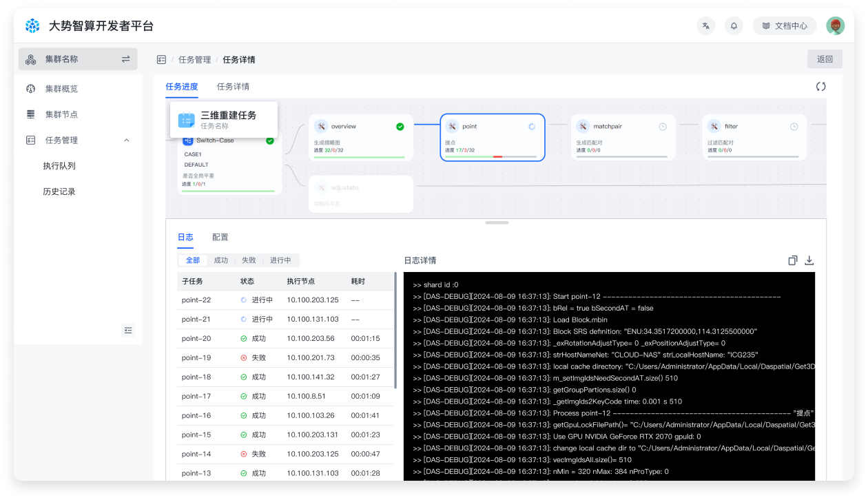Select the greyed adjustabs node

pos(361,194)
